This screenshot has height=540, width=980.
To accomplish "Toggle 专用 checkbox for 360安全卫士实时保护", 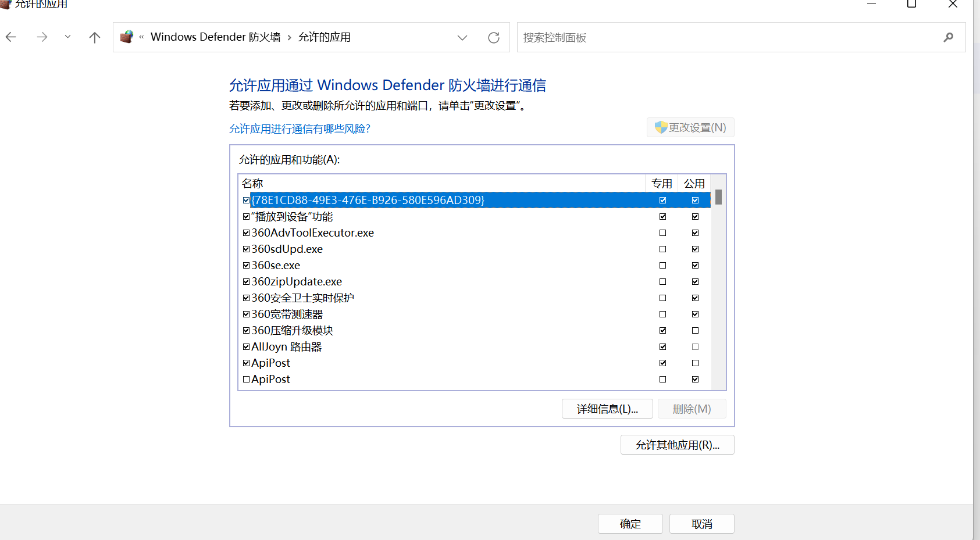I will point(662,298).
